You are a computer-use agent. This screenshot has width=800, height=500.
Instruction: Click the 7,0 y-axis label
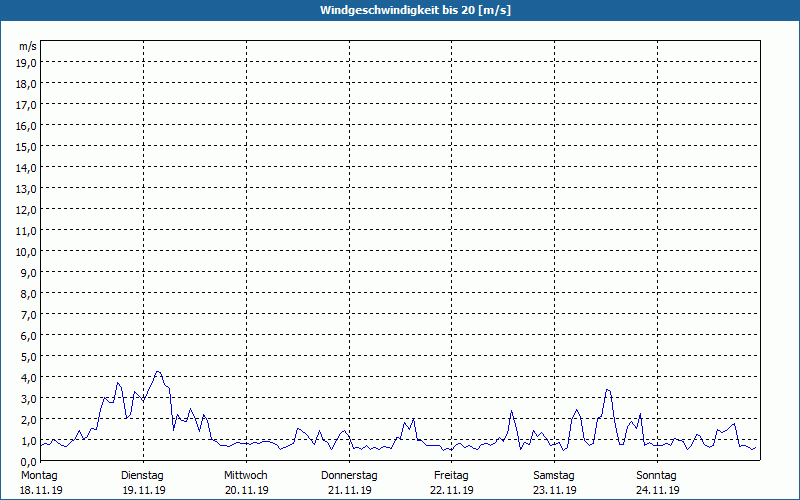point(29,315)
